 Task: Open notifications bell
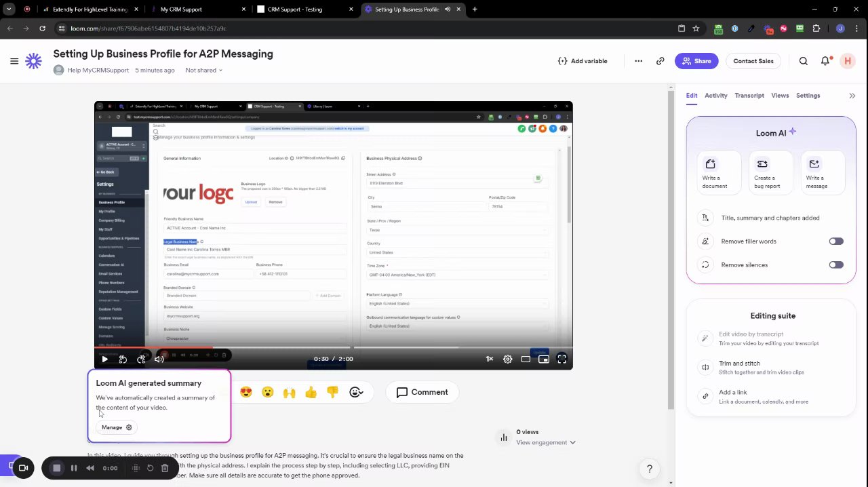click(x=825, y=61)
